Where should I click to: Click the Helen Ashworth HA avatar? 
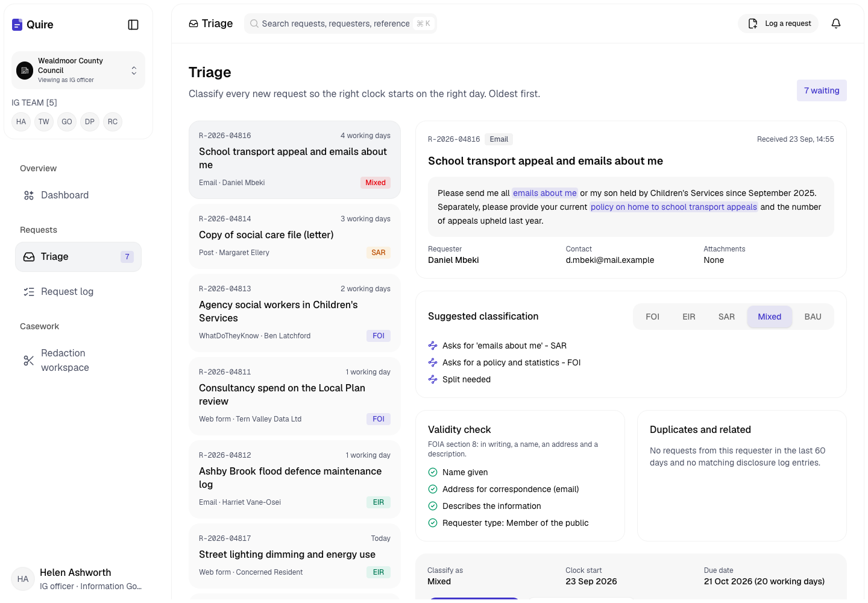click(x=23, y=579)
